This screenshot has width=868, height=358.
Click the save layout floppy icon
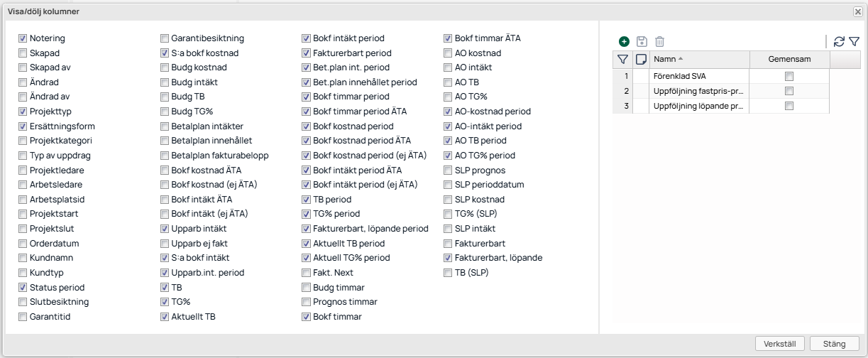642,42
